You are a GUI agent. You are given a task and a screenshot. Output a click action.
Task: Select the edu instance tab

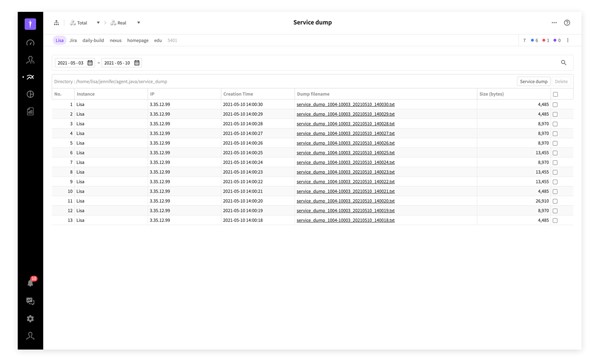coord(158,40)
